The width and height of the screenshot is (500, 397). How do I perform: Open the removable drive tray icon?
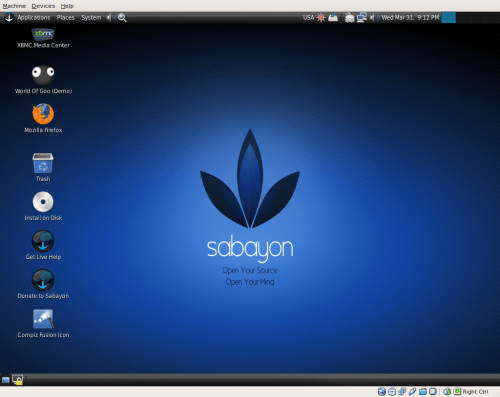[333, 17]
